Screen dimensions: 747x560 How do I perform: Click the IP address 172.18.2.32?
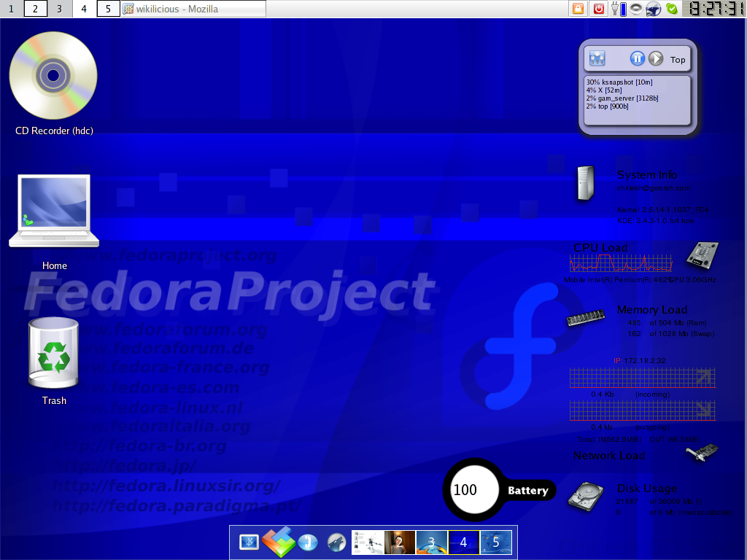pyautogui.click(x=645, y=360)
